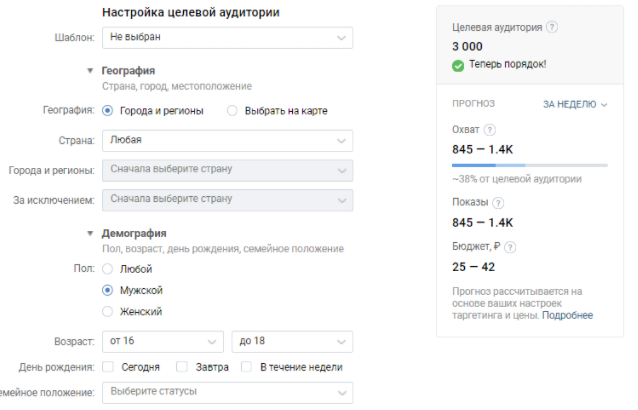The width and height of the screenshot is (638, 410).
Task: Open the Шаблон dropdown
Action: 228,38
